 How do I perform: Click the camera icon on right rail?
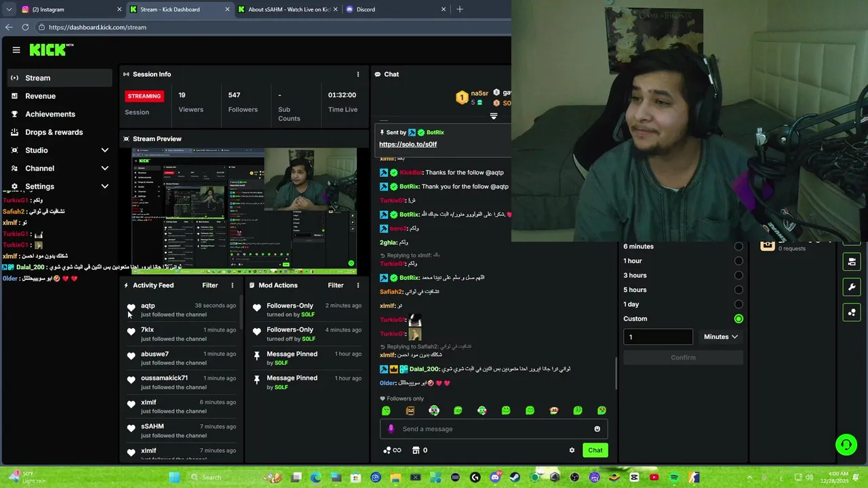tap(852, 262)
